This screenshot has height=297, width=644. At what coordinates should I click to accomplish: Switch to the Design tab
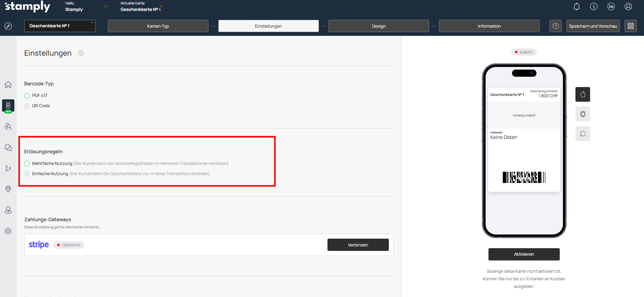(x=379, y=26)
